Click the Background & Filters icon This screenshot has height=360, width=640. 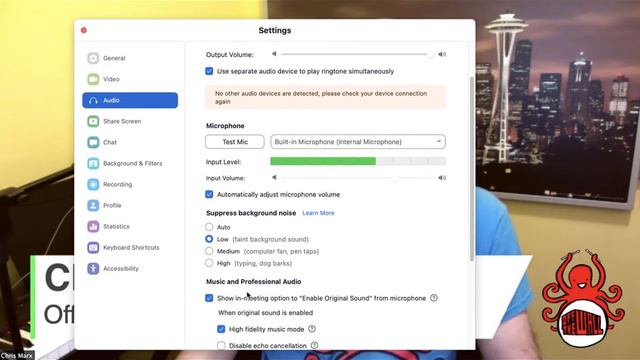tap(93, 163)
